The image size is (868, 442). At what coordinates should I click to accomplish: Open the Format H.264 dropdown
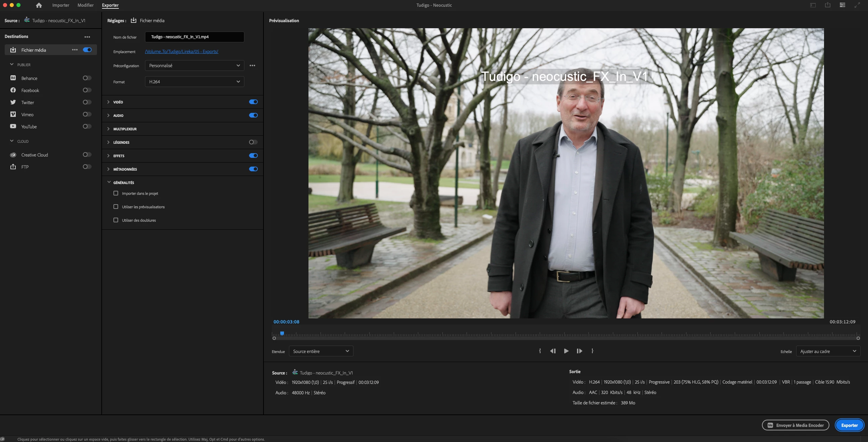click(x=194, y=82)
